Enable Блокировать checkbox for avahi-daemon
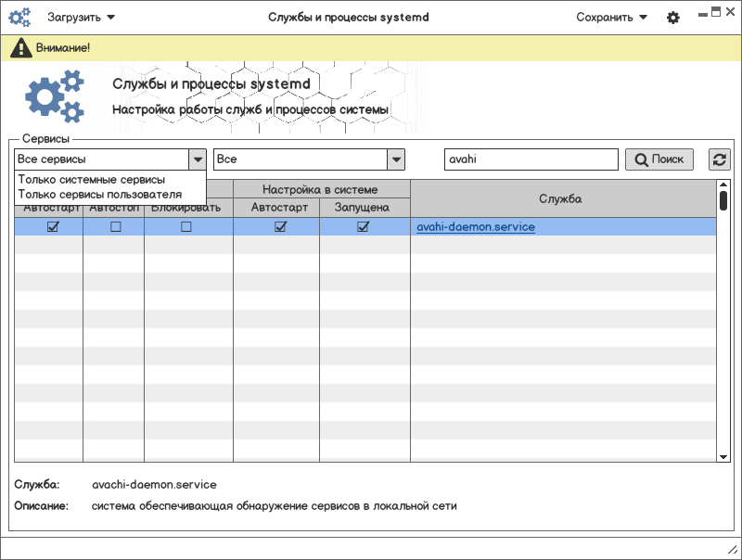Image resolution: width=742 pixels, height=560 pixels. (x=186, y=227)
